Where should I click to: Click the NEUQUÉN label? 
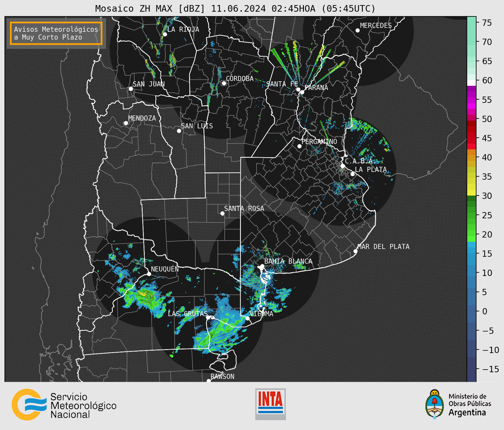point(165,269)
